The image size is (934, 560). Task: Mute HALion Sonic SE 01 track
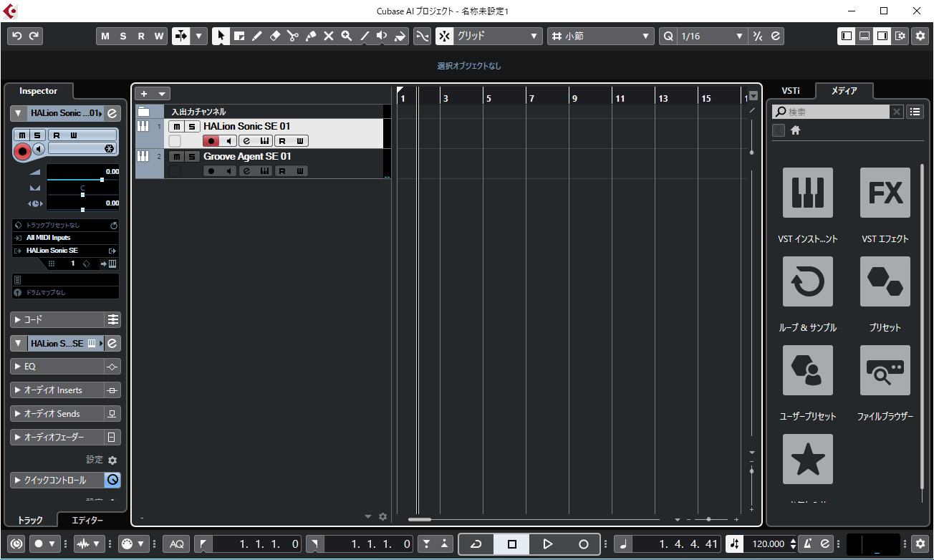pyautogui.click(x=176, y=127)
